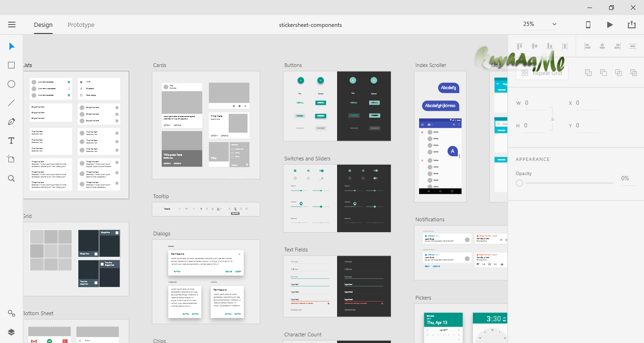
Task: Expand the share options
Action: (x=633, y=25)
